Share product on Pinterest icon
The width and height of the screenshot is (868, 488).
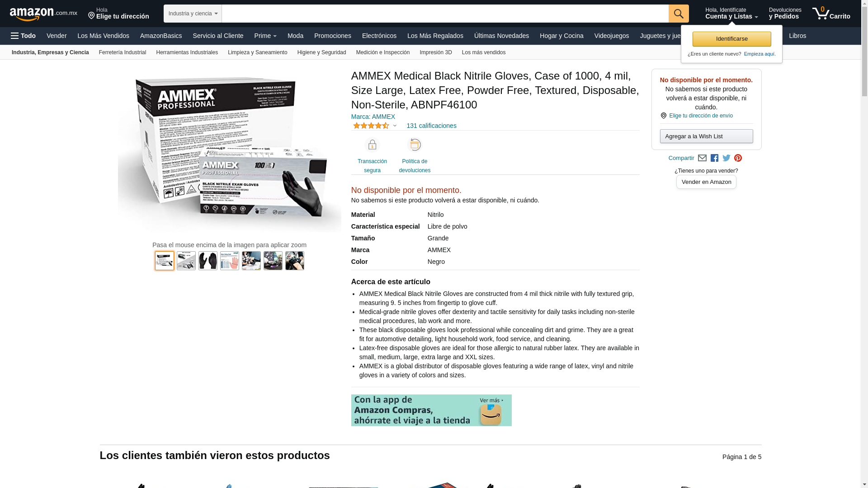[x=738, y=158]
